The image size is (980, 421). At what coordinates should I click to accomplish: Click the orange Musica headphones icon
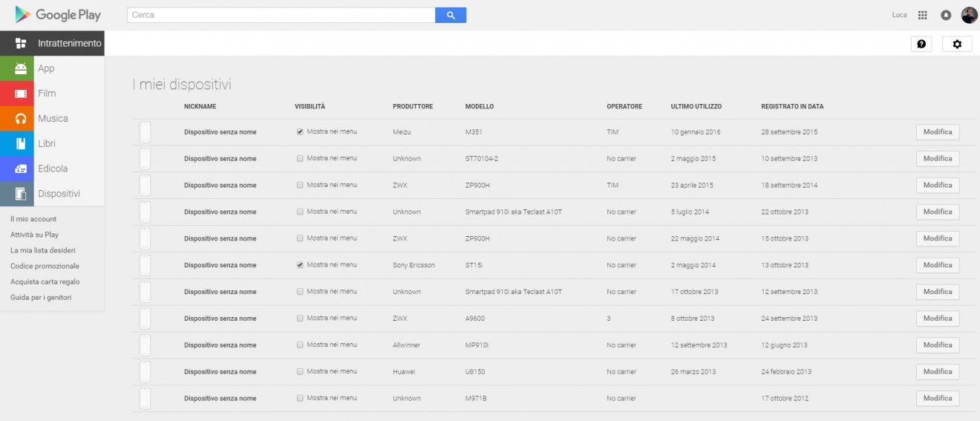pyautogui.click(x=21, y=119)
